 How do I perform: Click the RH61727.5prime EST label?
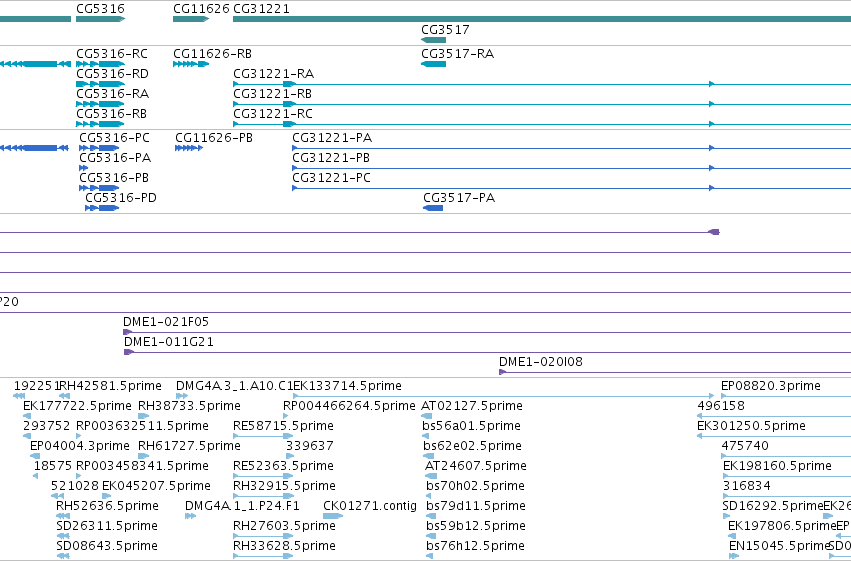[189, 446]
